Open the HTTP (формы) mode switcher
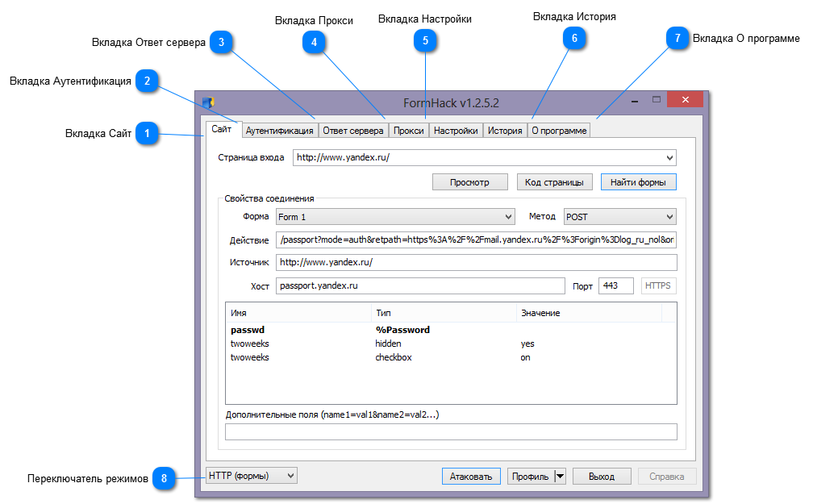 point(252,476)
